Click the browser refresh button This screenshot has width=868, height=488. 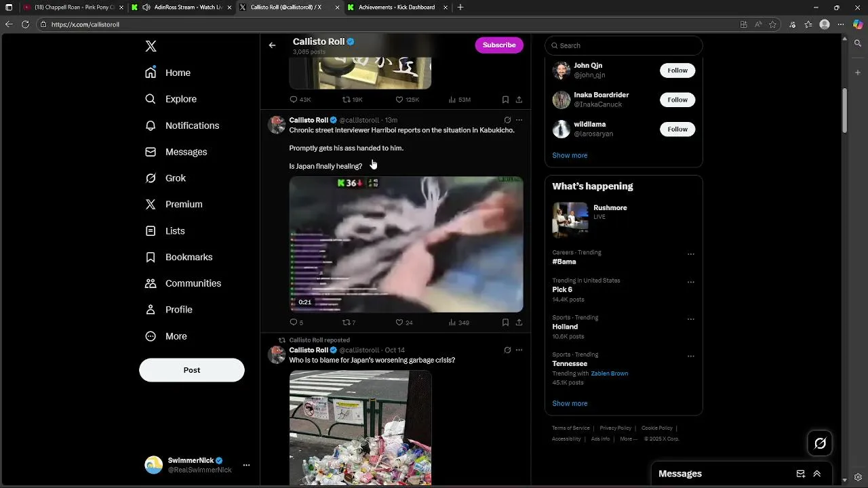coord(25,24)
